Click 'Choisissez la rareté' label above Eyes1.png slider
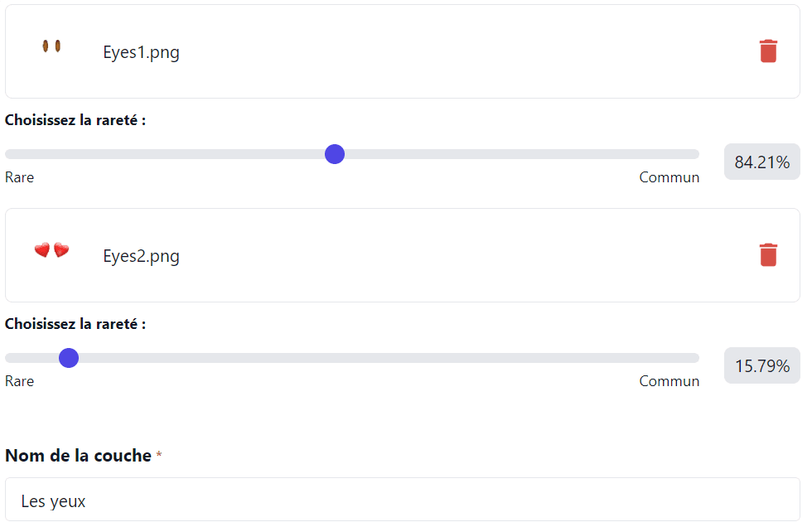This screenshot has width=812, height=527. (x=75, y=120)
